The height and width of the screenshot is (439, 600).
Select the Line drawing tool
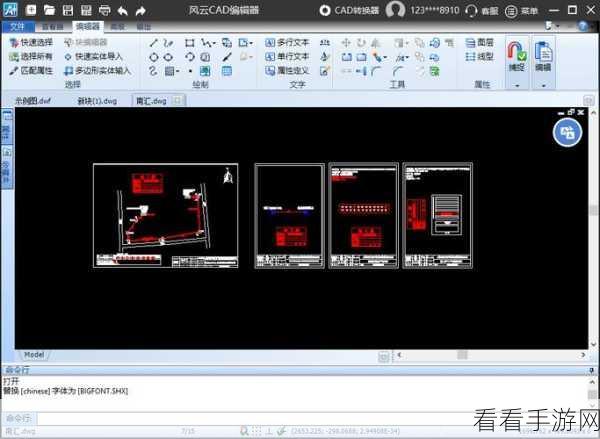pyautogui.click(x=153, y=43)
